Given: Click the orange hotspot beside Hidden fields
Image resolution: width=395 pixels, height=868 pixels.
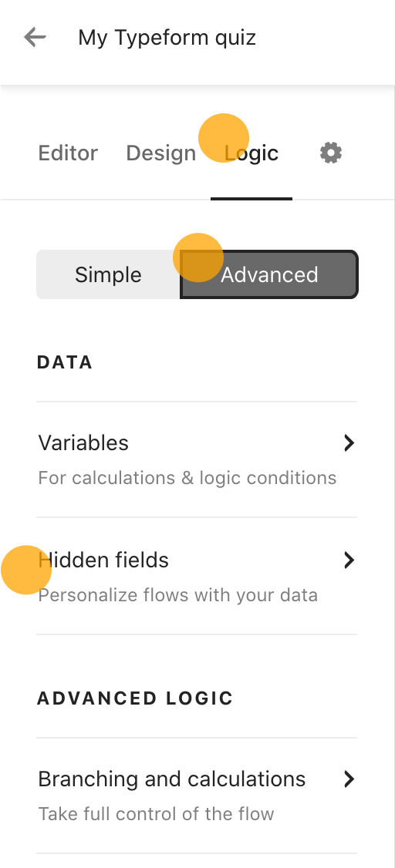Looking at the screenshot, I should click(x=26, y=570).
